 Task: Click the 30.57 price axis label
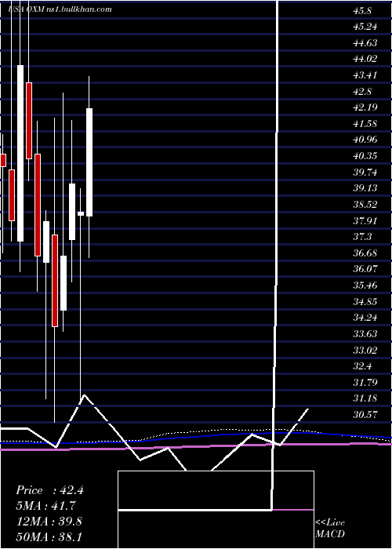click(365, 415)
